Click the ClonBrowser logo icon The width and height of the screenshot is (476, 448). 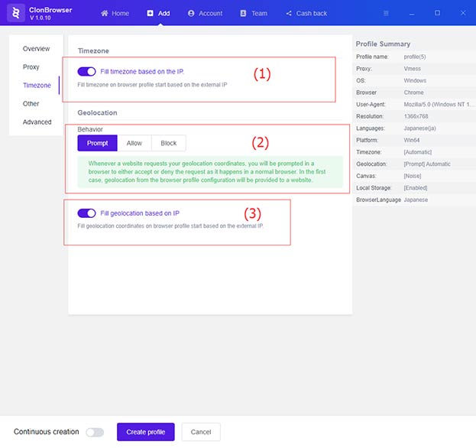[x=16, y=13]
